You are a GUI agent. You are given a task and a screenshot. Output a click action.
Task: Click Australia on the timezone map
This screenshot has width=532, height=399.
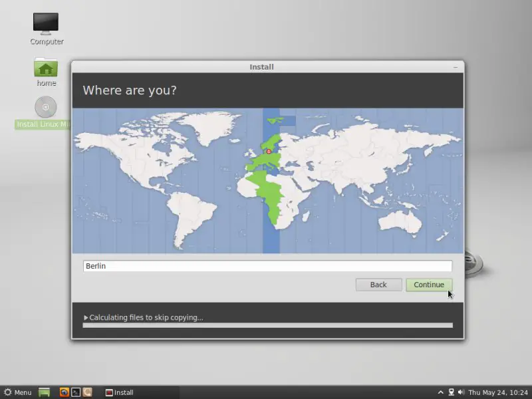(400, 223)
